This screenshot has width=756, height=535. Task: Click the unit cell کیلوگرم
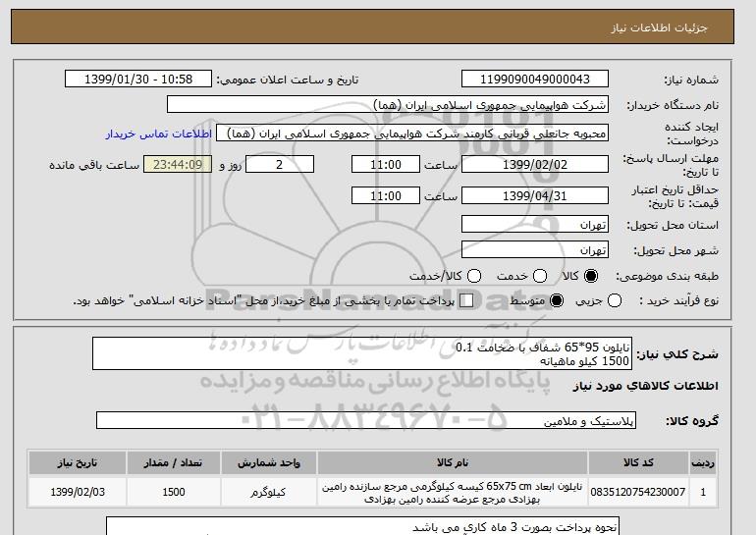coord(269,492)
